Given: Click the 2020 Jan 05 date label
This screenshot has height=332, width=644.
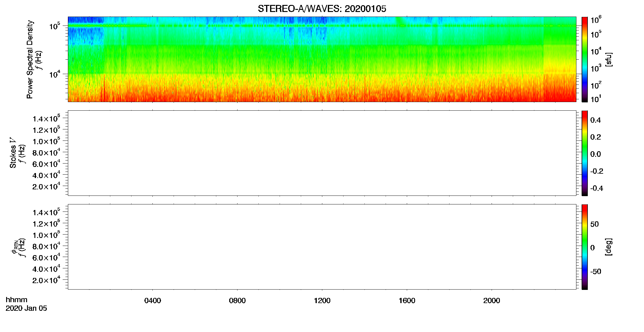Looking at the screenshot, I should [x=26, y=308].
